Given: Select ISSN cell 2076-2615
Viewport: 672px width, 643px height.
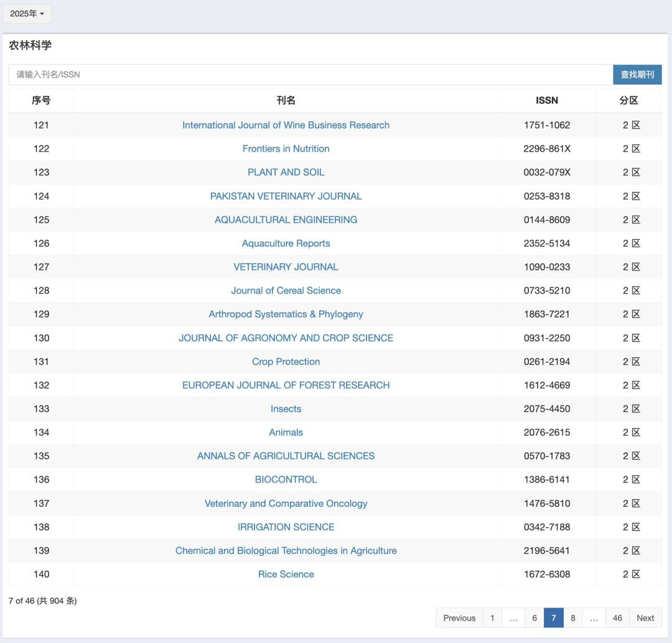Looking at the screenshot, I should 547,432.
